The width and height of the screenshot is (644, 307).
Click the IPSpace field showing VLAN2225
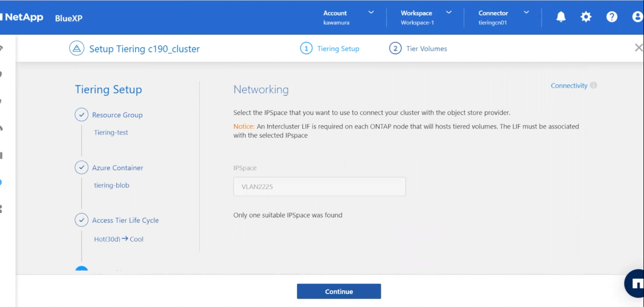(x=320, y=187)
